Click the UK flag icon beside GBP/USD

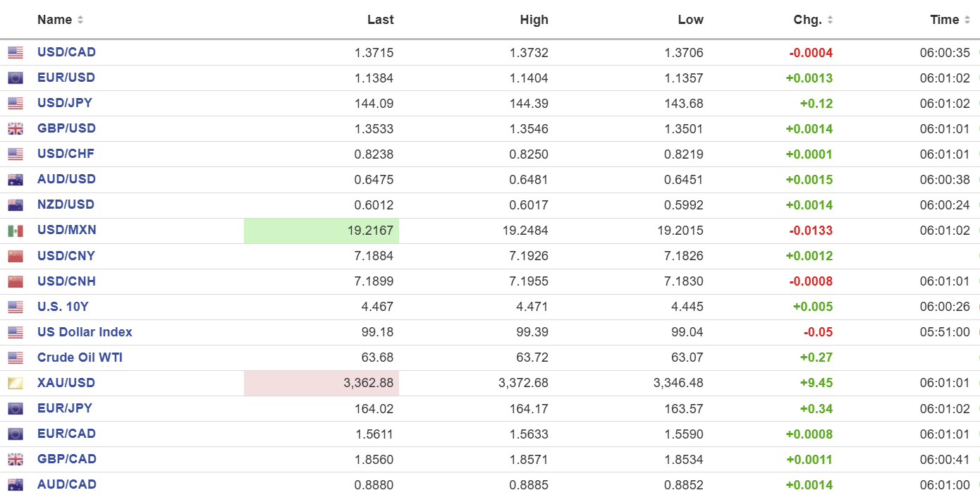point(16,128)
